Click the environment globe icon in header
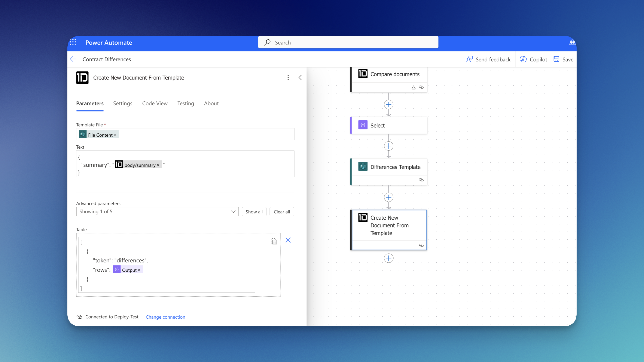The height and width of the screenshot is (362, 644). point(572,43)
